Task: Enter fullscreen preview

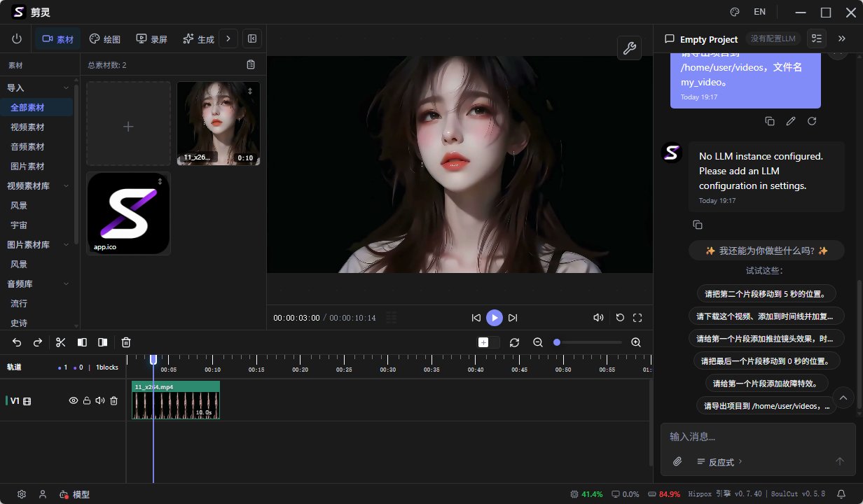Action: point(637,318)
